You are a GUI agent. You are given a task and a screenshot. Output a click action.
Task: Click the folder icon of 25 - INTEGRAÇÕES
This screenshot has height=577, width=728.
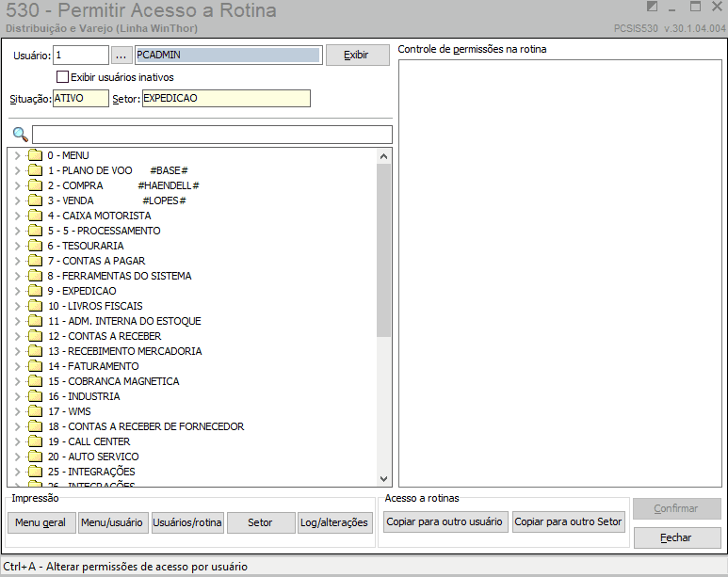35,472
